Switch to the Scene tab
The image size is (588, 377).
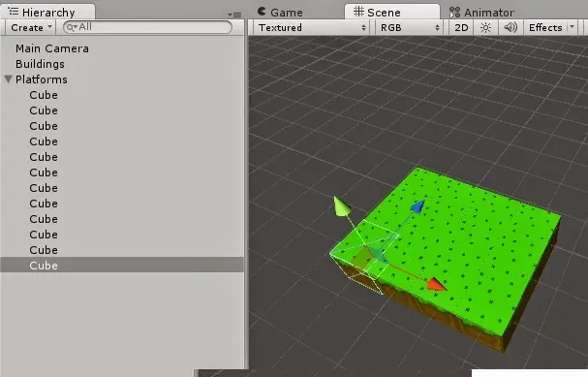point(392,12)
